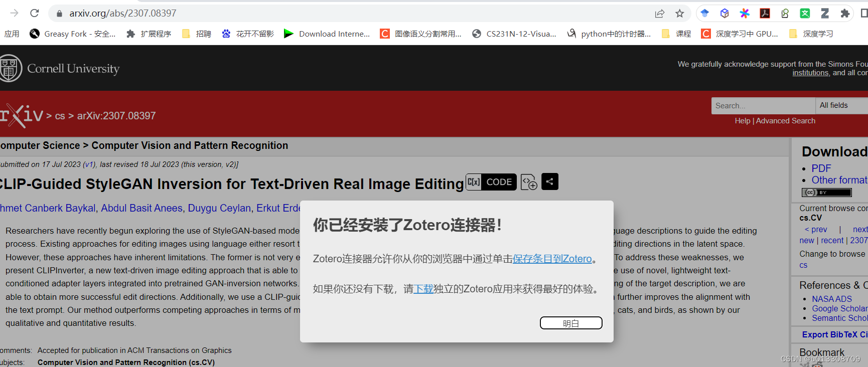Open the green translate extension icon

pos(805,14)
